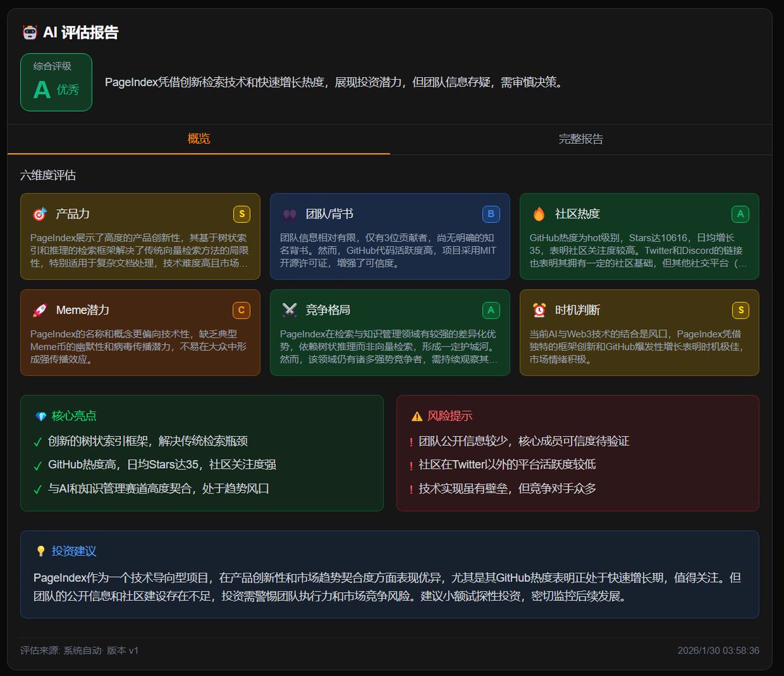Click the diamond icon beside 核心亮点

(41, 416)
